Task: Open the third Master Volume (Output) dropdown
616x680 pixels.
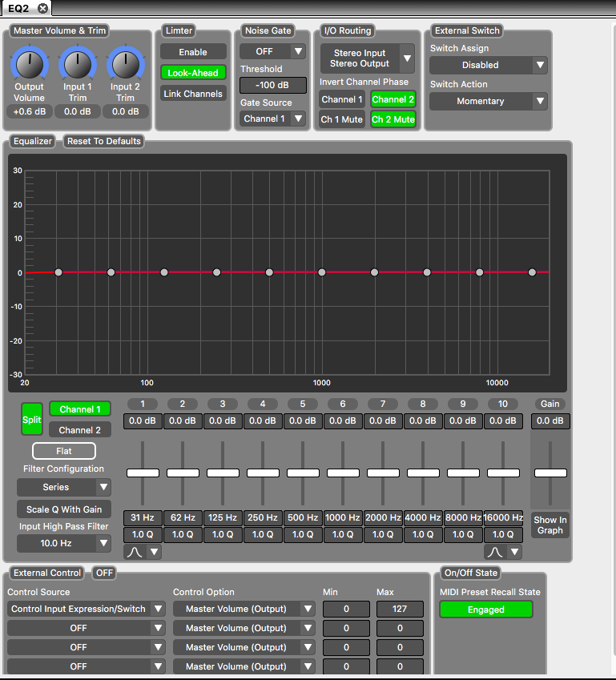Action: tap(244, 647)
